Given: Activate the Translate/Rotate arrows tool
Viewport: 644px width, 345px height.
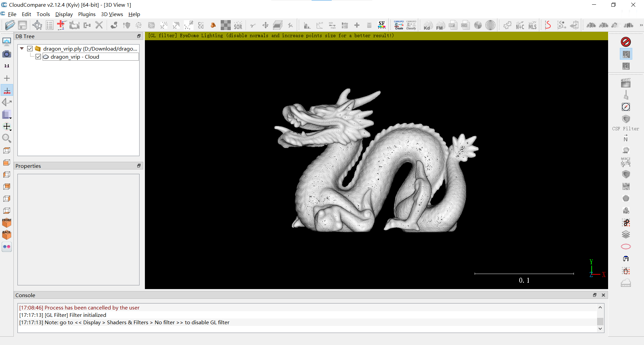Looking at the screenshot, I should coord(265,25).
